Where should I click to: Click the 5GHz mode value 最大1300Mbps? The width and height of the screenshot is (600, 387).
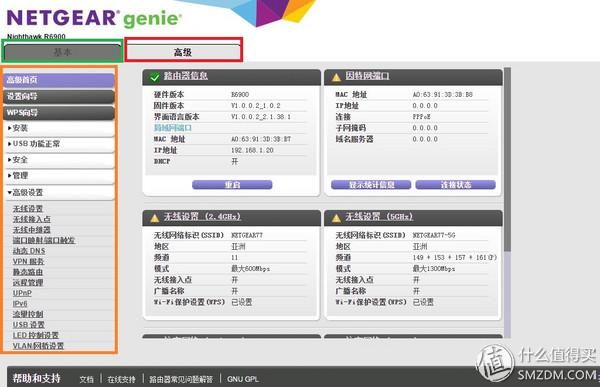pyautogui.click(x=434, y=269)
